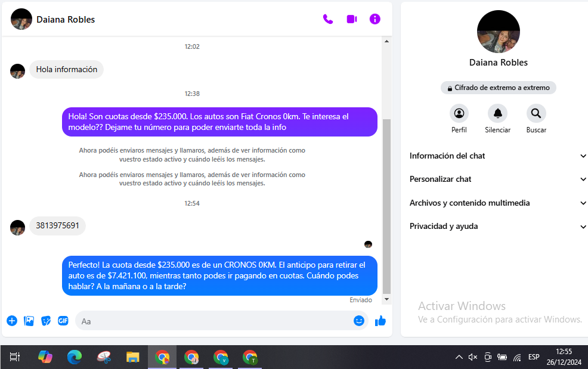Show hidden system tray icons
The image size is (588, 369).
459,357
